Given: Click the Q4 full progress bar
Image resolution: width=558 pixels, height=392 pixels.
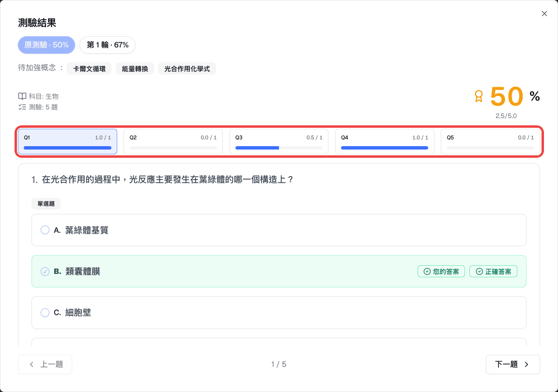Looking at the screenshot, I should [x=385, y=148].
